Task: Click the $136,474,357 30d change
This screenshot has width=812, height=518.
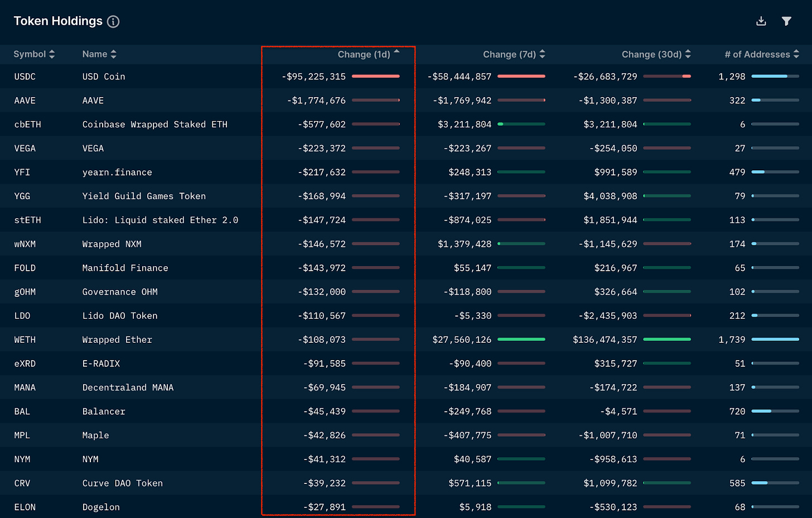Action: (x=605, y=340)
